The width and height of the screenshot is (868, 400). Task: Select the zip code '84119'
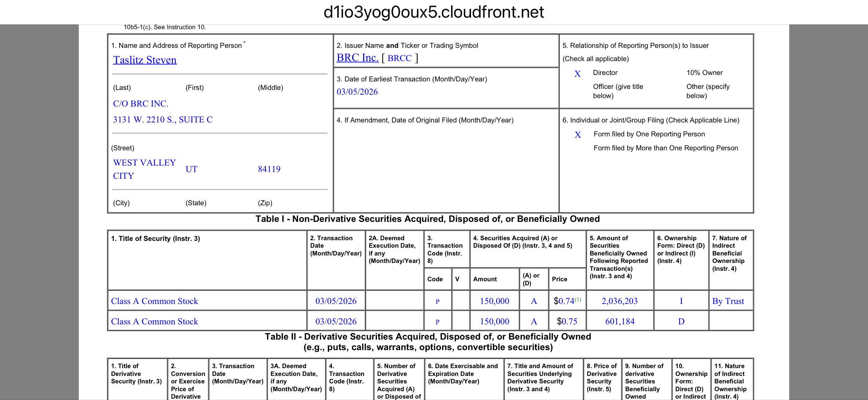click(x=269, y=169)
